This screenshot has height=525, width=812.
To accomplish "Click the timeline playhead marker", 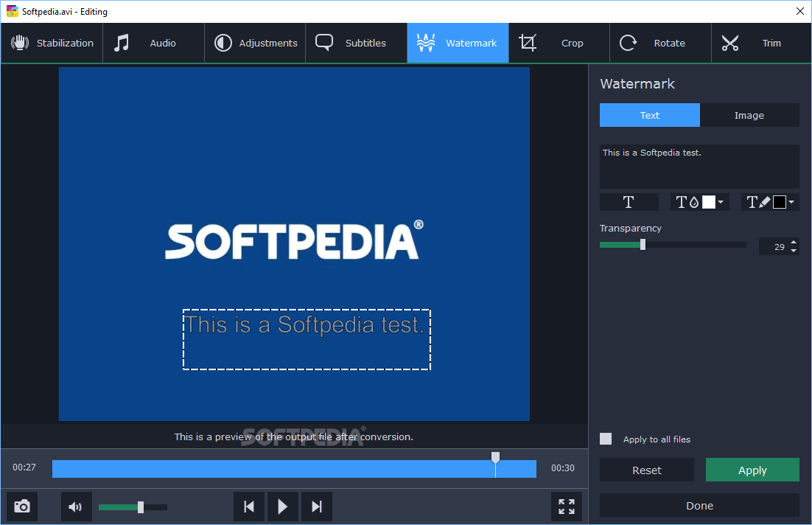I will click(496, 457).
